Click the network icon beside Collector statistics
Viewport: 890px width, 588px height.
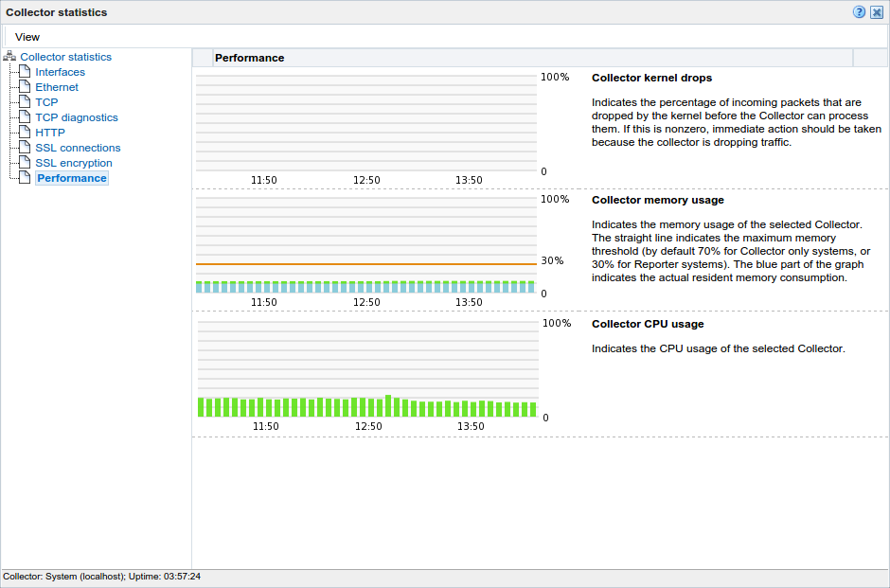click(9, 56)
